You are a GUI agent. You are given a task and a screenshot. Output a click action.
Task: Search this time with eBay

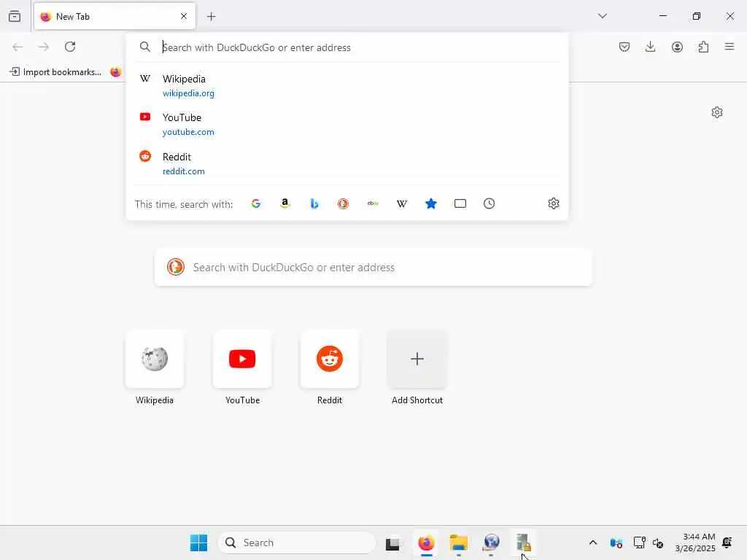tap(373, 204)
